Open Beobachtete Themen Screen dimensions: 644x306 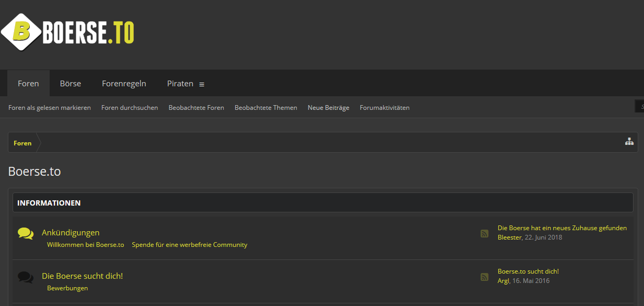click(266, 108)
